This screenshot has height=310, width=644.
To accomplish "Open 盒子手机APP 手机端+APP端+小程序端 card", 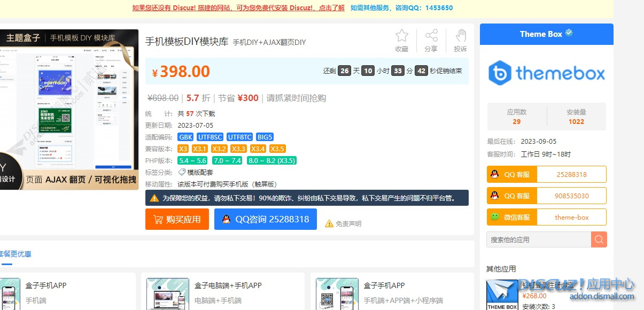I will click(392, 292).
